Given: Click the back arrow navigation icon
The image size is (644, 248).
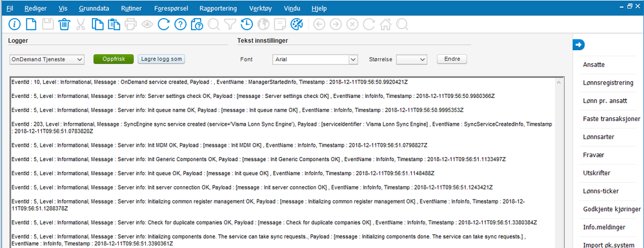Looking at the screenshot, I should pos(319,24).
